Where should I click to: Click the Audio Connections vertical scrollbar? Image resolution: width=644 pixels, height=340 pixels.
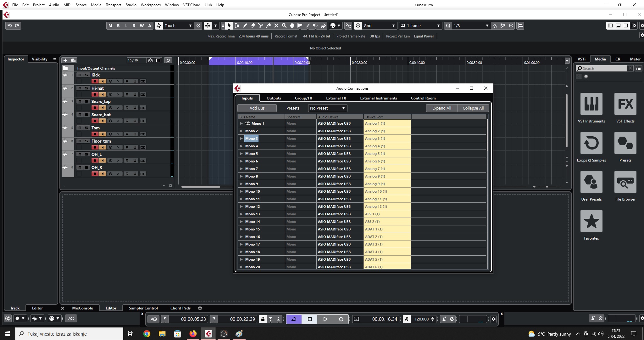487,135
